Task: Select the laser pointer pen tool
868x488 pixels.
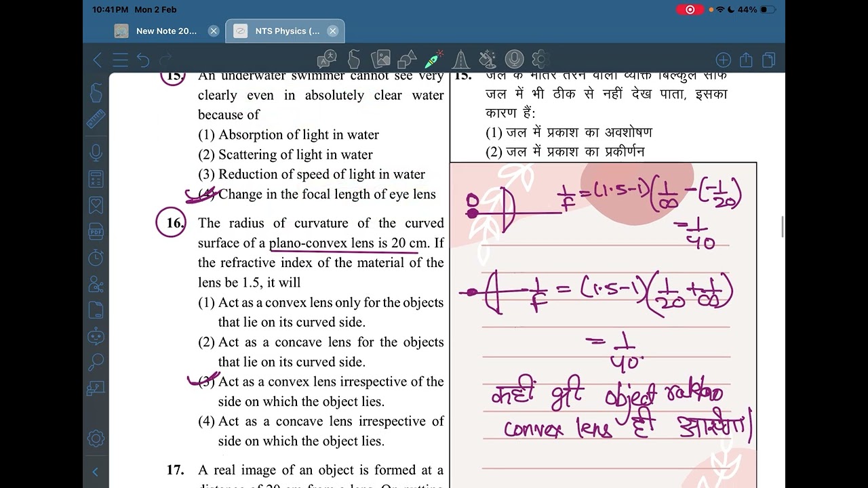Action: click(434, 59)
